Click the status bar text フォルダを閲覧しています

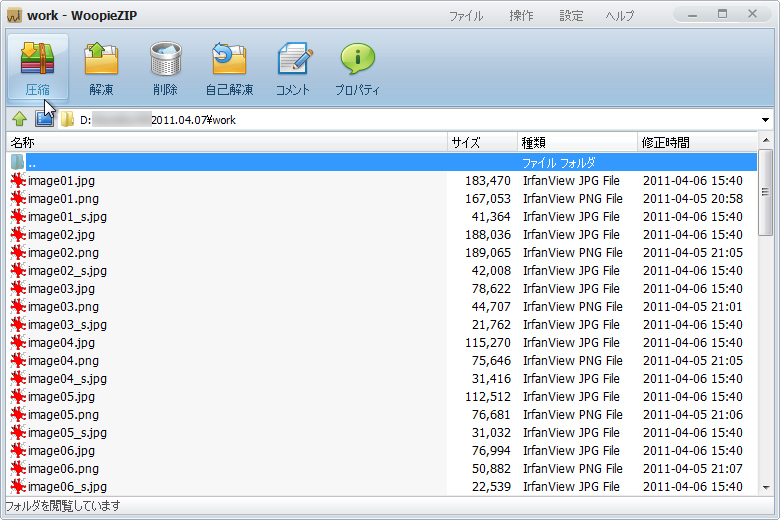pos(63,506)
